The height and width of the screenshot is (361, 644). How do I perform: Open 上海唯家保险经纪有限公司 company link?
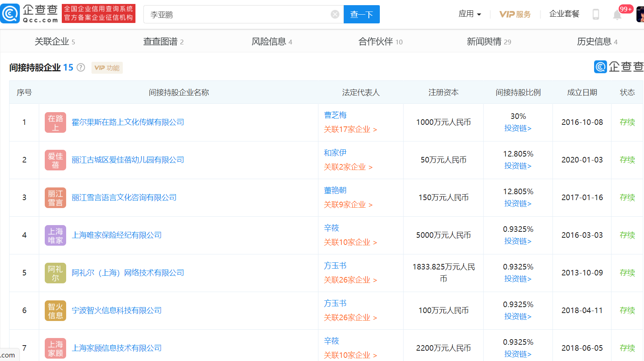(x=116, y=235)
